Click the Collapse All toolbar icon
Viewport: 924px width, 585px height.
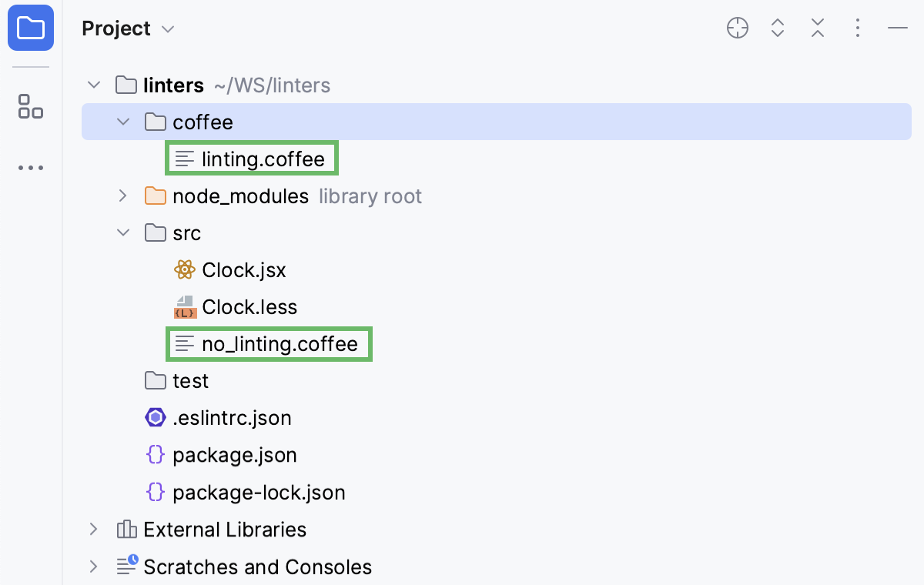(818, 28)
